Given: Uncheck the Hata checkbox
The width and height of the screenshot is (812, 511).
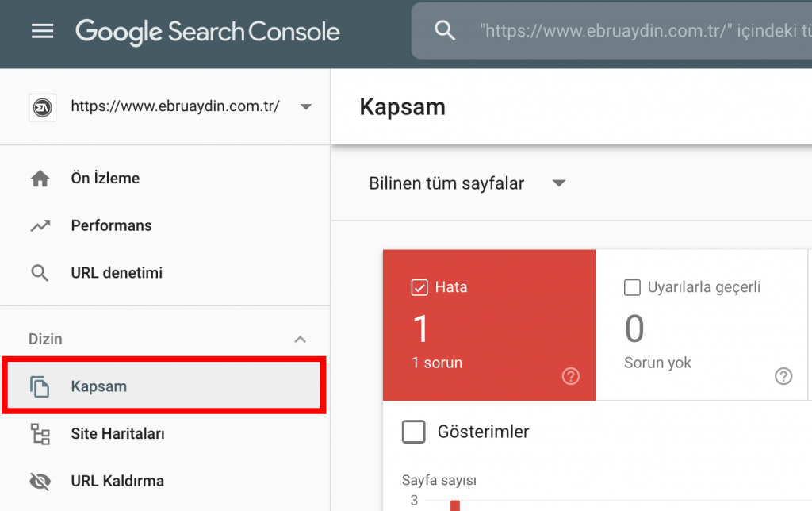Looking at the screenshot, I should click(x=419, y=287).
